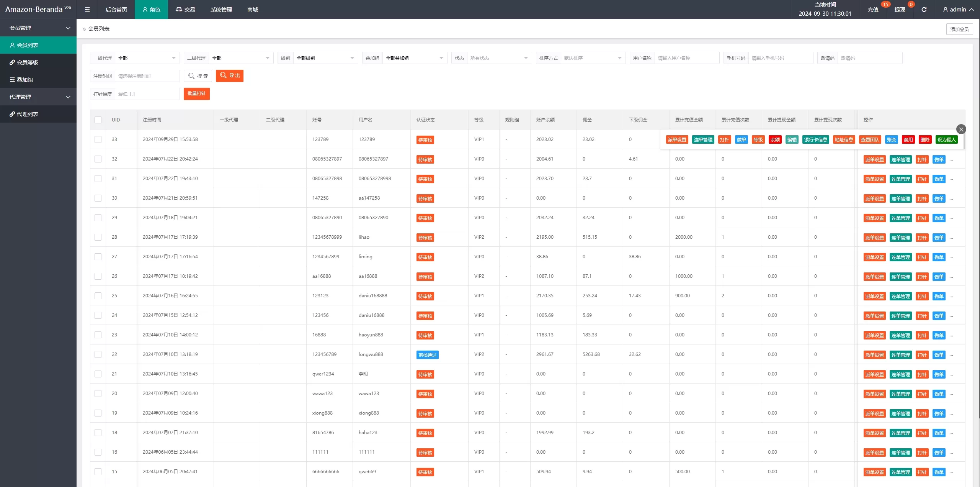
Task: Click the 批量打针 button
Action: (196, 94)
